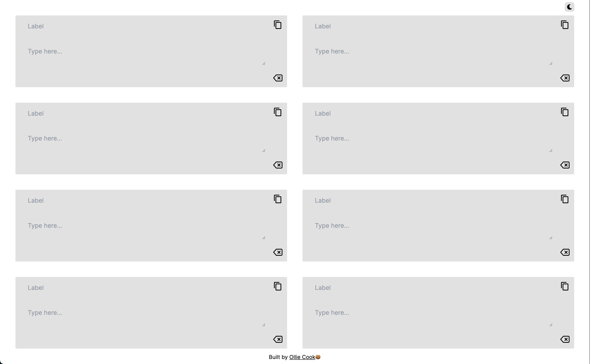Clear the top-right card's contents
Image resolution: width=590 pixels, height=364 pixels.
pos(565,78)
